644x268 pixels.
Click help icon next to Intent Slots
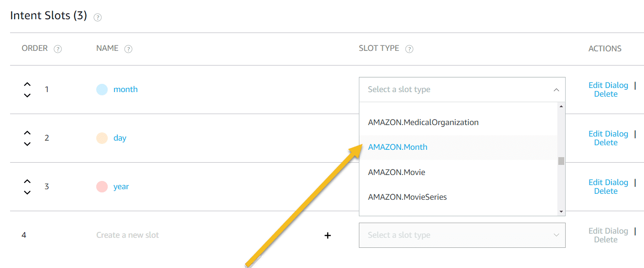pyautogui.click(x=98, y=17)
